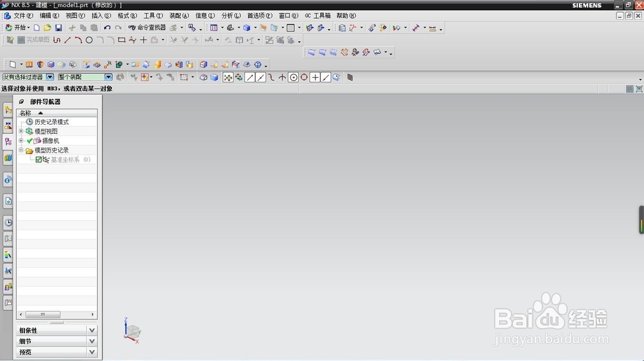Open the History clock sidebar tab
The image size is (644, 361).
point(8,223)
